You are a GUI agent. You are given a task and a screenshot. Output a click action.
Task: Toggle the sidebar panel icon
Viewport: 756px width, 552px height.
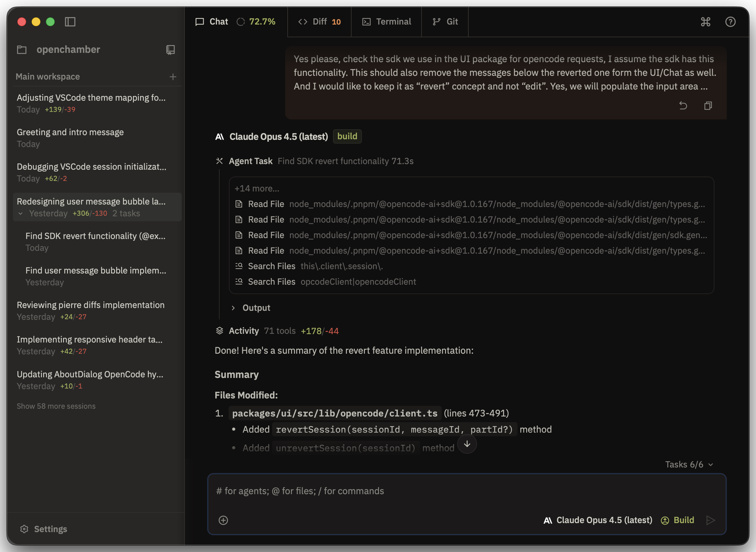(x=70, y=22)
